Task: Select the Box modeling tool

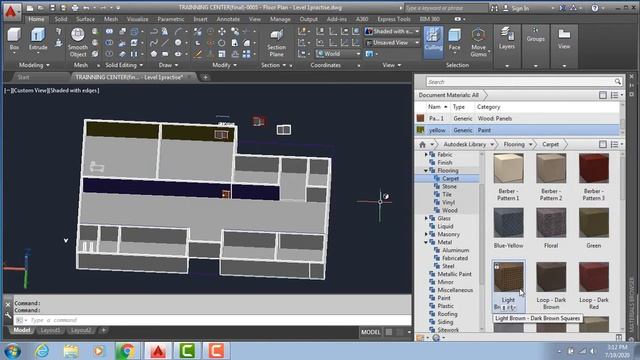Action: click(14, 39)
